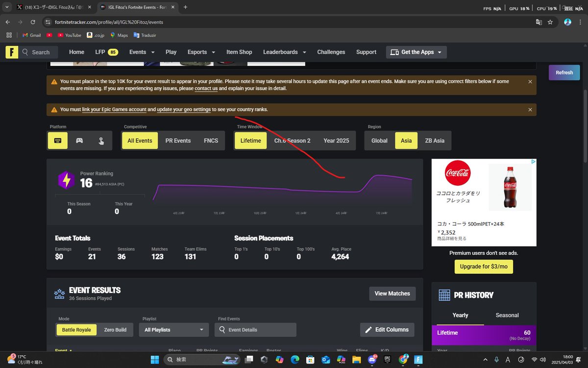
Task: Click the Power Ranking lightning badge
Action: [x=66, y=181]
